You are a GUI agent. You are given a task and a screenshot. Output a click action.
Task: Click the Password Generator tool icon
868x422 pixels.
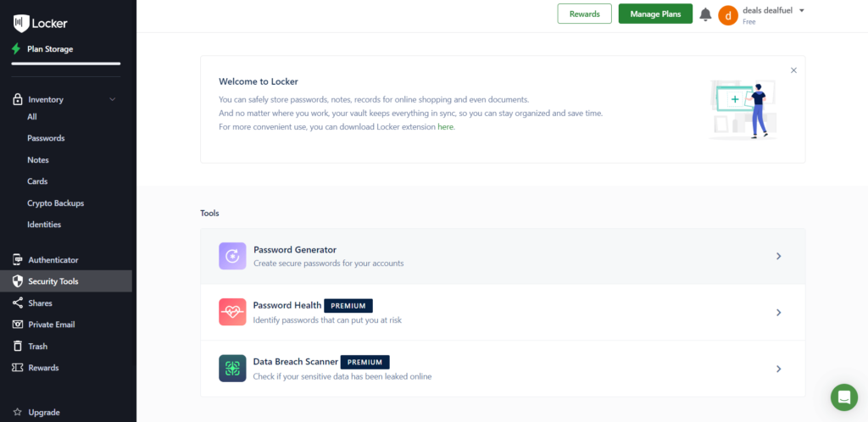(232, 256)
